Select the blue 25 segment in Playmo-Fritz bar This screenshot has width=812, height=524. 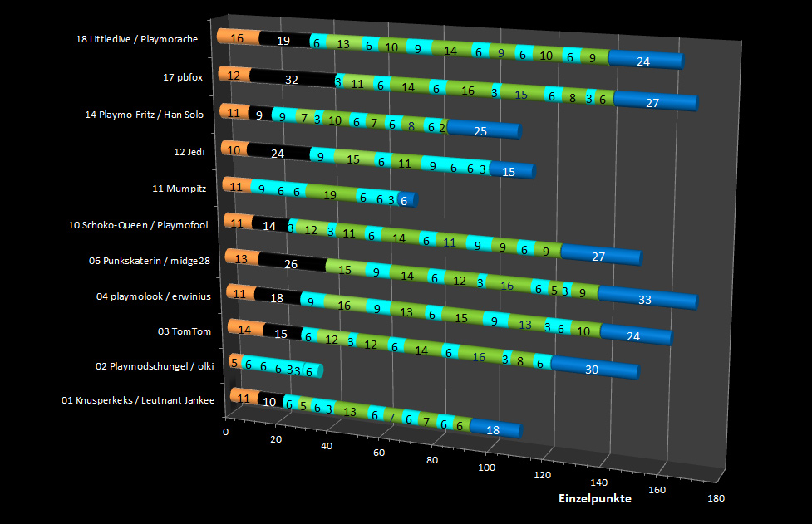[x=480, y=130]
